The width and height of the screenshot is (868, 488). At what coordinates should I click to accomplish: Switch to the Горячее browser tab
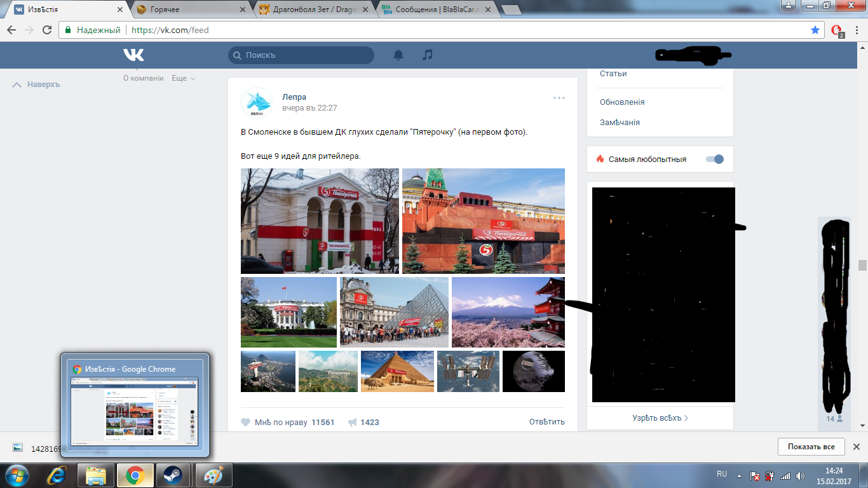[189, 10]
